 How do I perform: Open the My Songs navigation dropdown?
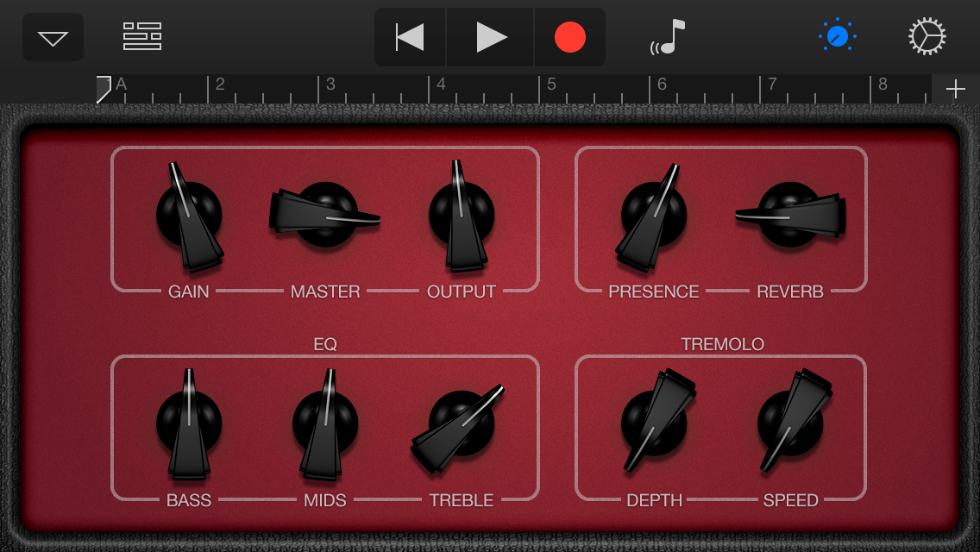(x=53, y=37)
